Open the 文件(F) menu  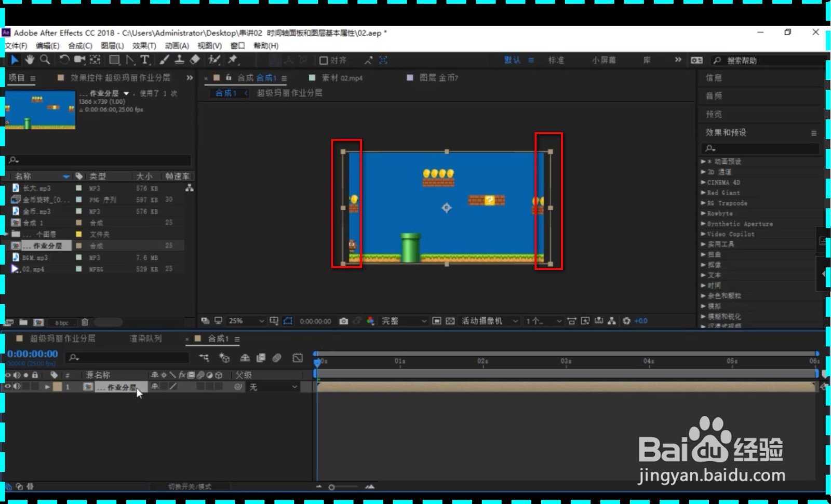pyautogui.click(x=16, y=46)
